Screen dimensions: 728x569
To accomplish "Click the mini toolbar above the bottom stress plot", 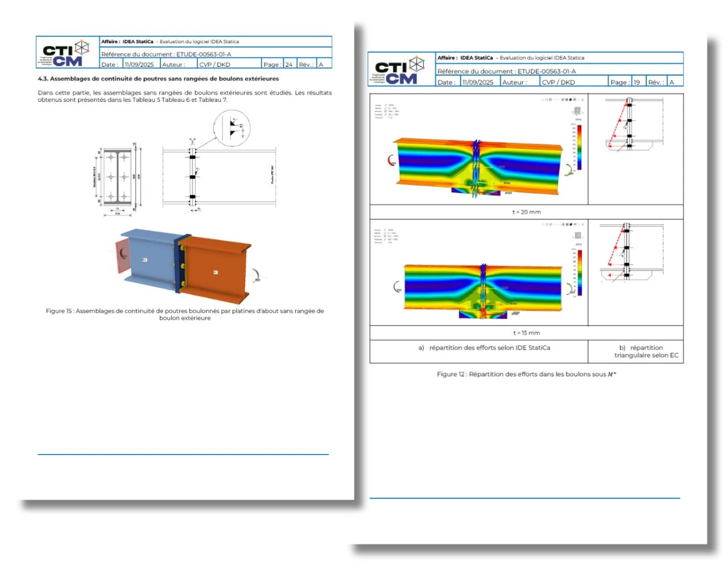I will tap(562, 224).
